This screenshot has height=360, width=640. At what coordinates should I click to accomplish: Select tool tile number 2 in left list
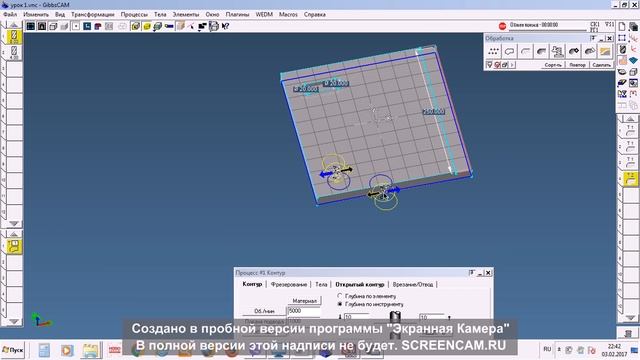point(14,53)
